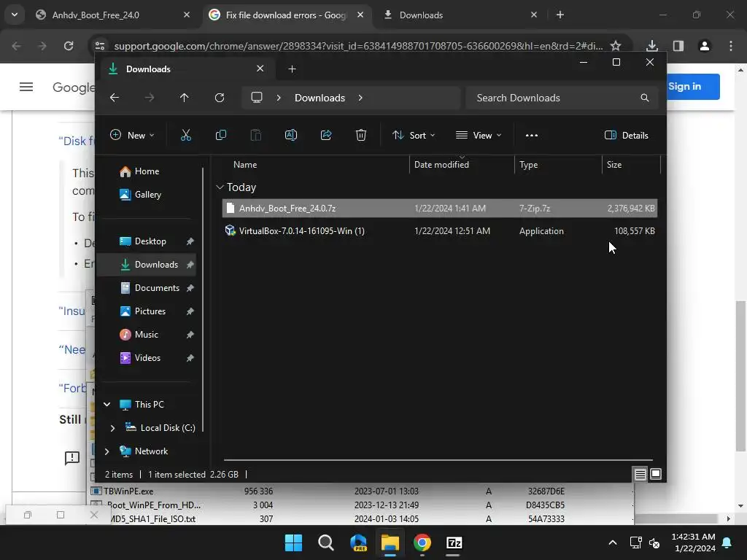747x560 pixels.
Task: Click the Copy icon in Explorer toolbar
Action: pos(220,135)
